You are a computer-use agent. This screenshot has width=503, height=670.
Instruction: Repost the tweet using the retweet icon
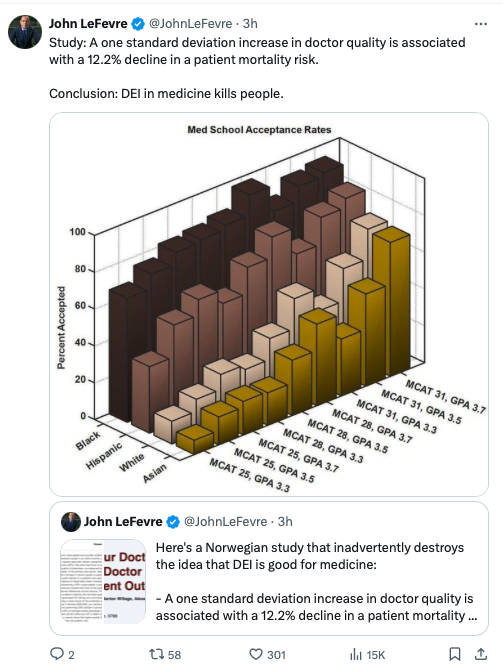[156, 654]
